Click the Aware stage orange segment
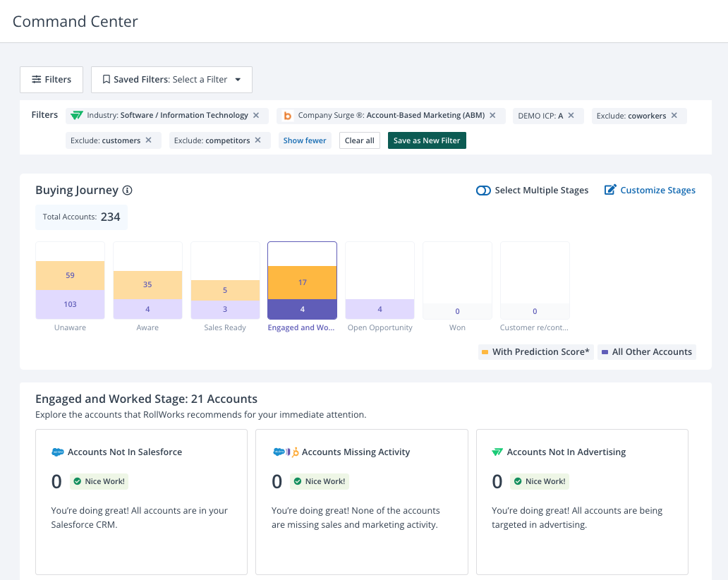This screenshot has height=580, width=728. click(x=147, y=285)
